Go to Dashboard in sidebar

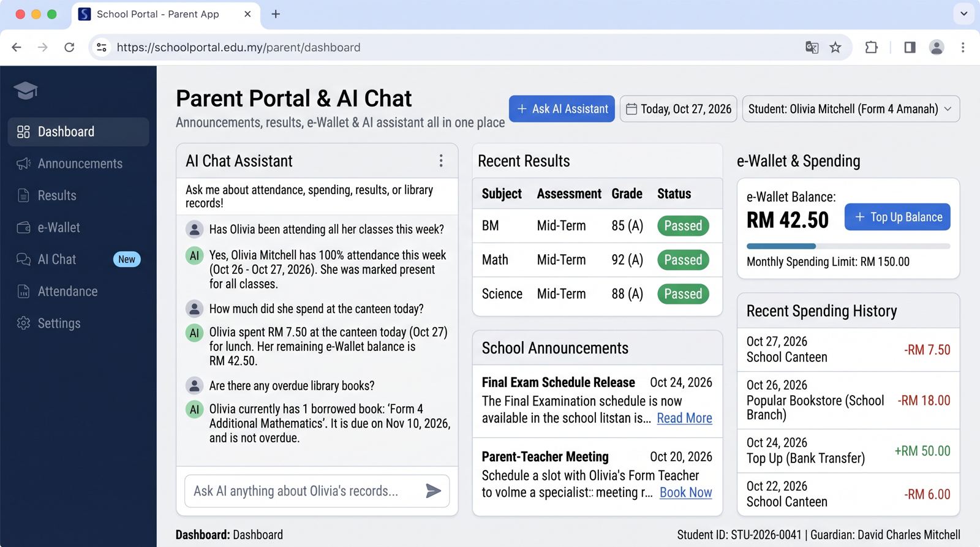point(78,132)
